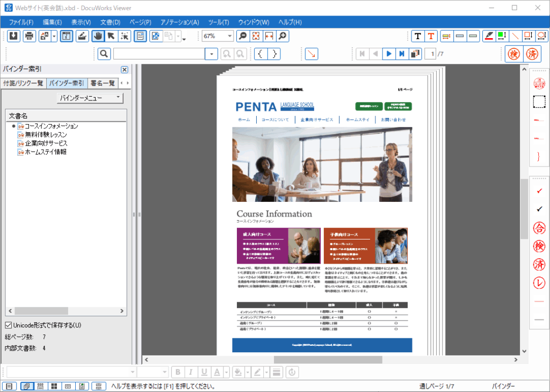Click the red highlighter marker tool
This screenshot has height=392, width=550.
pyautogui.click(x=488, y=36)
